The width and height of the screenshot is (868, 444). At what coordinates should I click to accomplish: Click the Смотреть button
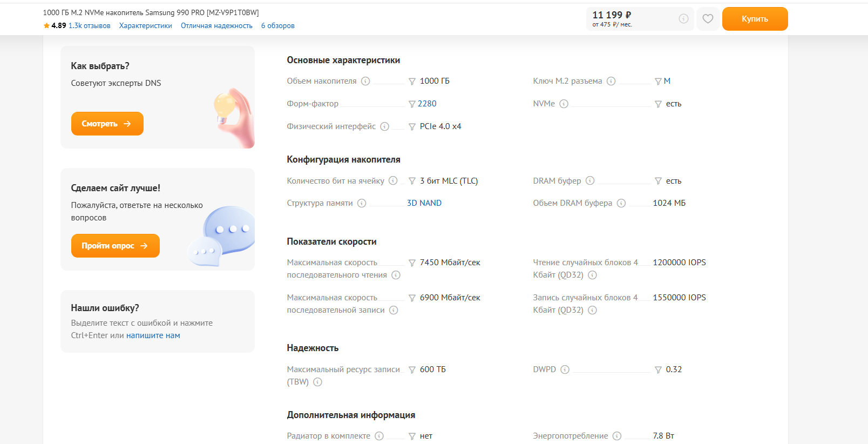[107, 124]
